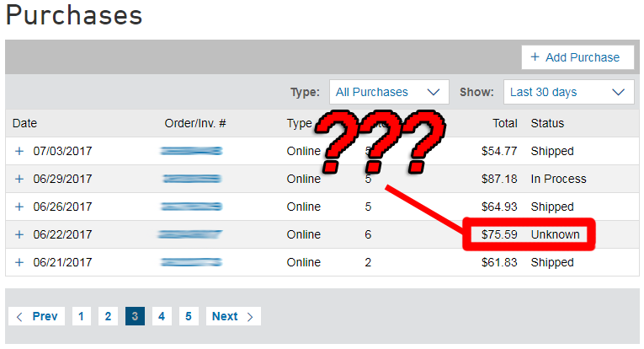Open the blurred order number for 06/21/2017

point(191,263)
